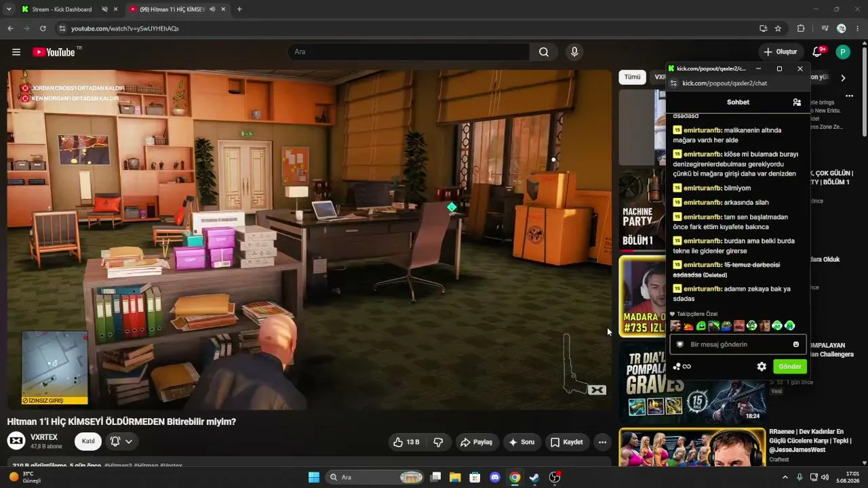Open RRaenee reaction video title
This screenshot has width=868, height=488.
pos(810,441)
